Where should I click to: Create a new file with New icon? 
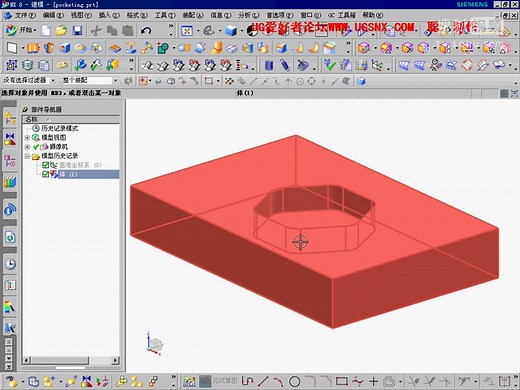(46, 31)
